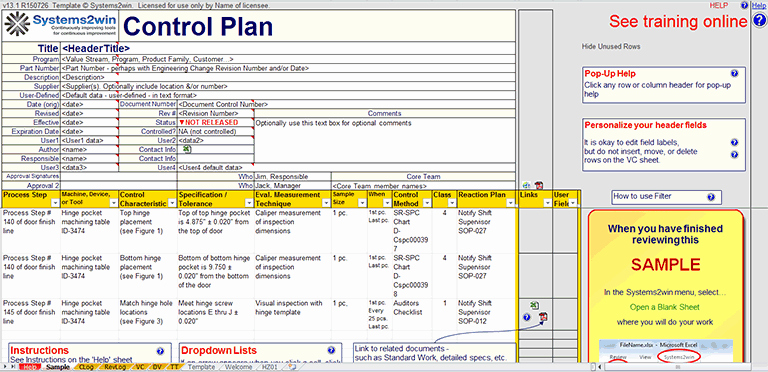Open the Pop-Up Help question mark icon
The width and height of the screenshot is (768, 372).
734,73
